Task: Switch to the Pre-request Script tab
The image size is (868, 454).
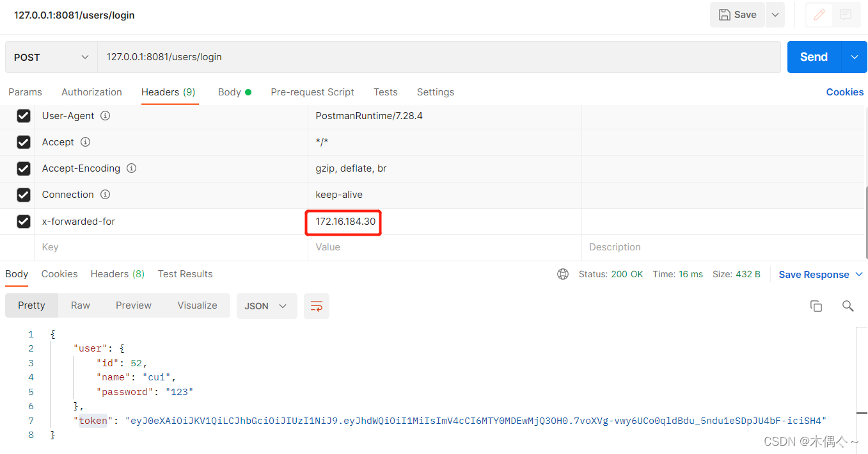Action: (312, 92)
